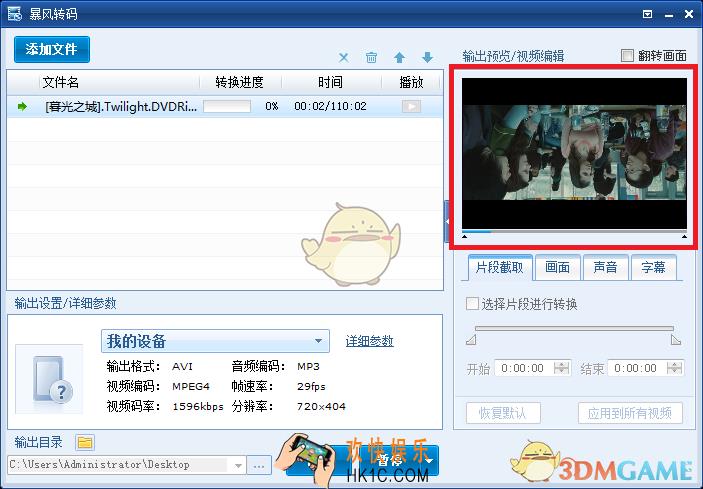This screenshot has height=489, width=703.
Task: Clear list with the trash bin icon
Action: click(371, 57)
